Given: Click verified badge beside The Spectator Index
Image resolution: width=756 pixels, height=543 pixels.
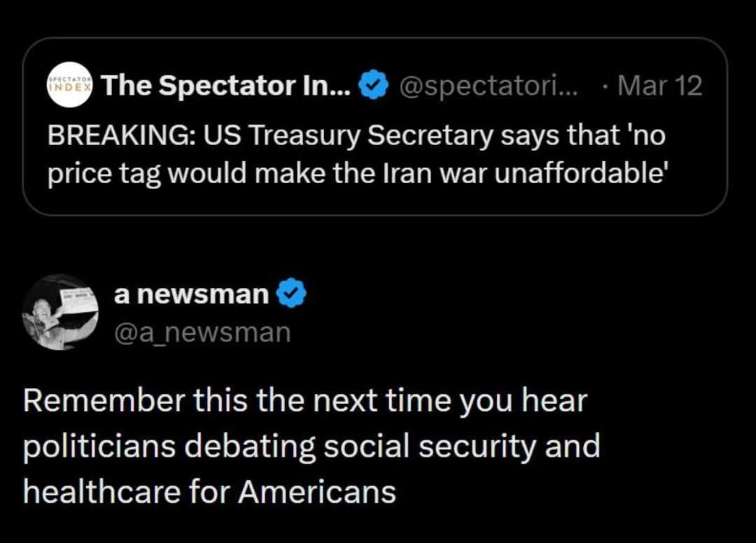Looking at the screenshot, I should click(x=375, y=86).
